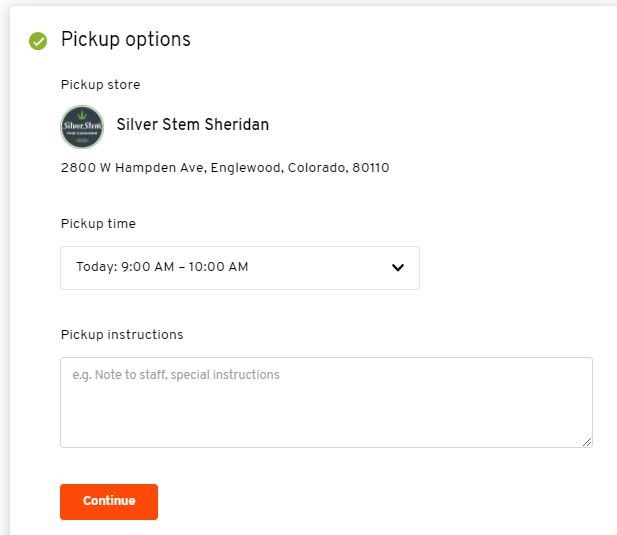Click the 2800 W Hampden Ave street text
Viewport: 617px width, 535px height.
(132, 168)
